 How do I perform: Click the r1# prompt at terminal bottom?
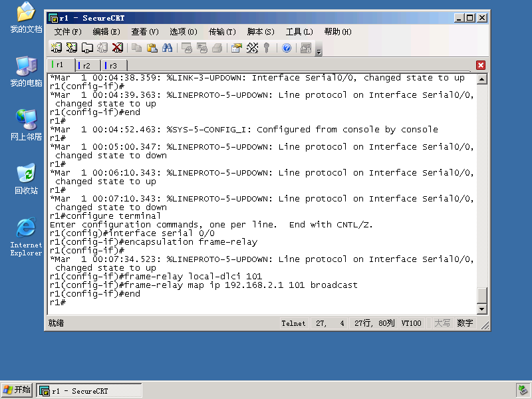(x=58, y=303)
